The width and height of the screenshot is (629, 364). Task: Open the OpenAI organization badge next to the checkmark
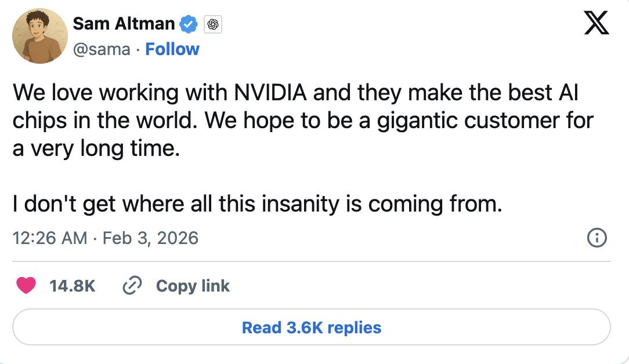[212, 24]
